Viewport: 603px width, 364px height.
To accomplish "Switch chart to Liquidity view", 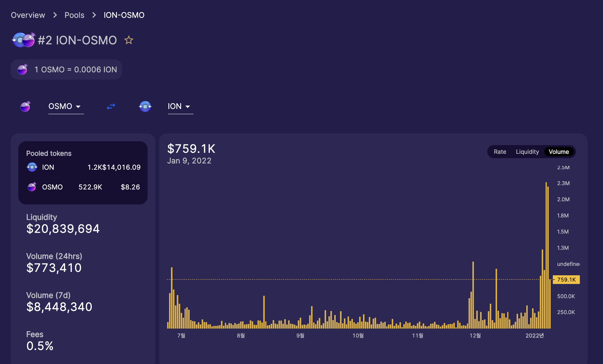I will [527, 152].
